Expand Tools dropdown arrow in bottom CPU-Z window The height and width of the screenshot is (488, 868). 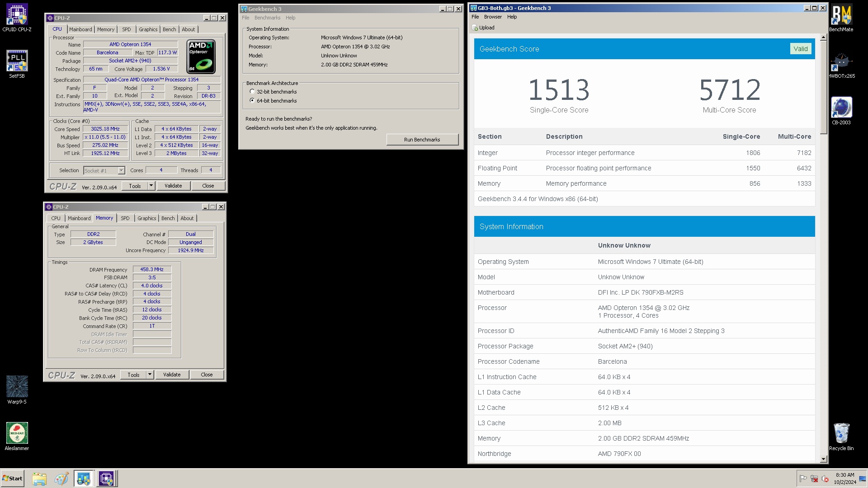click(x=150, y=375)
